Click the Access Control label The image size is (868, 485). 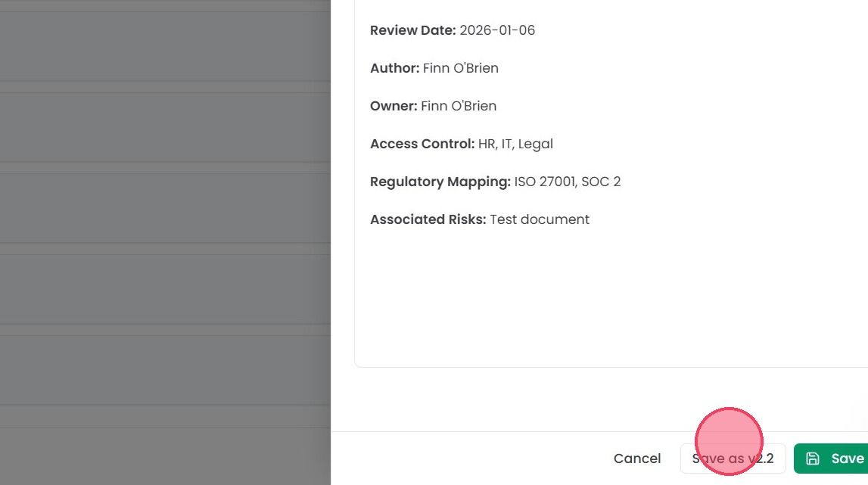tap(422, 144)
